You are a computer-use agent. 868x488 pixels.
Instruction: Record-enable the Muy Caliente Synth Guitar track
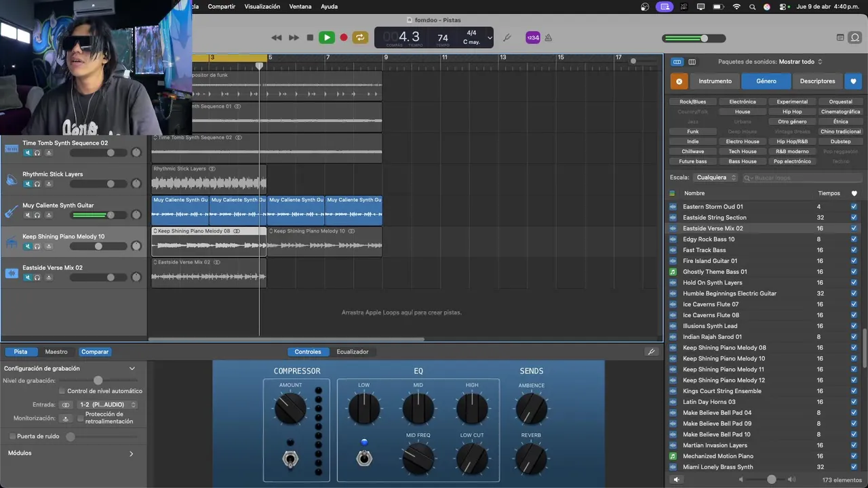[x=49, y=215]
